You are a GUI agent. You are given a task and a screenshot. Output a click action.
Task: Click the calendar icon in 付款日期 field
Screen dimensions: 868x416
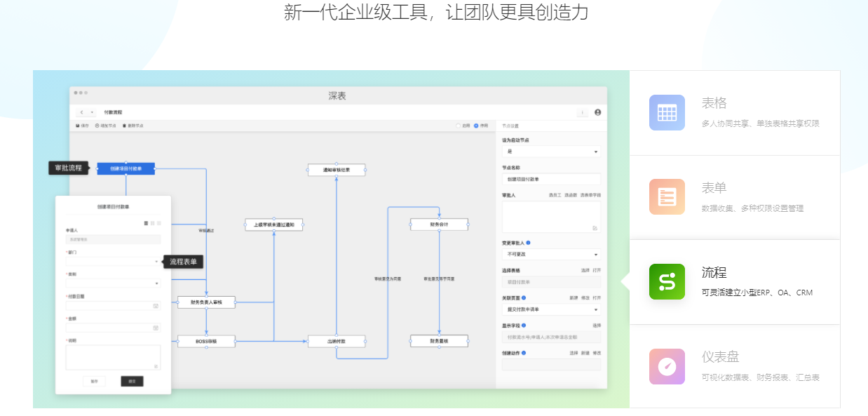155,306
